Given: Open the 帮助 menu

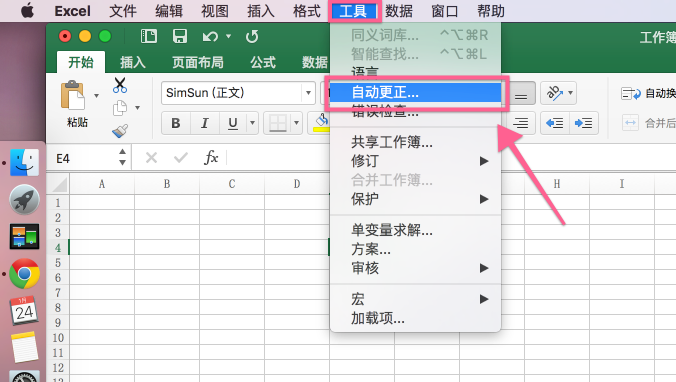Looking at the screenshot, I should [491, 11].
